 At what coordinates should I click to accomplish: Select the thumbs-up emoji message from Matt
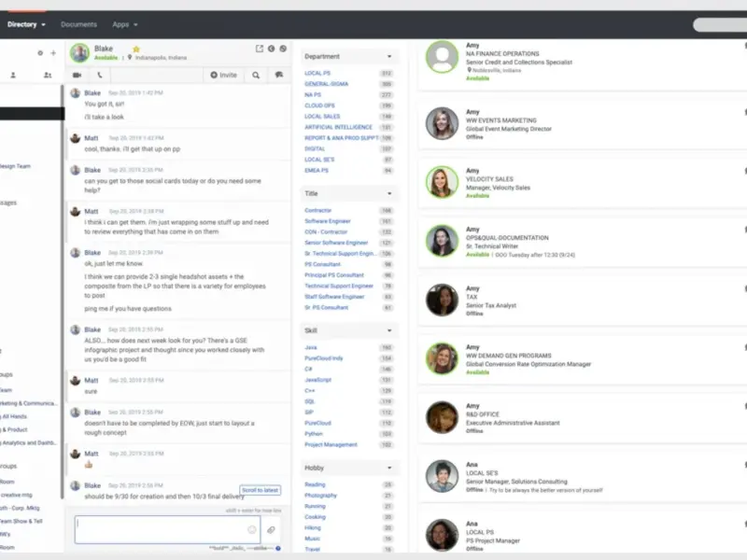(89, 464)
